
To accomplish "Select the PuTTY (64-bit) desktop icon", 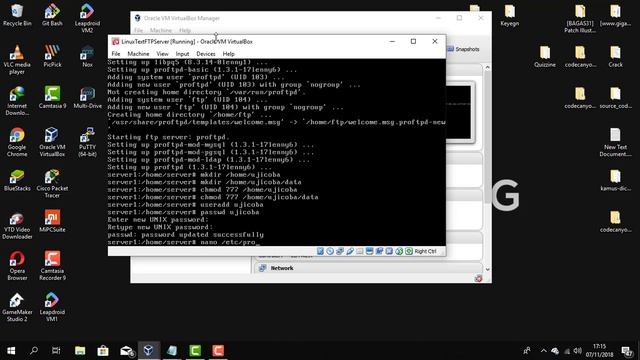I will pos(87,142).
